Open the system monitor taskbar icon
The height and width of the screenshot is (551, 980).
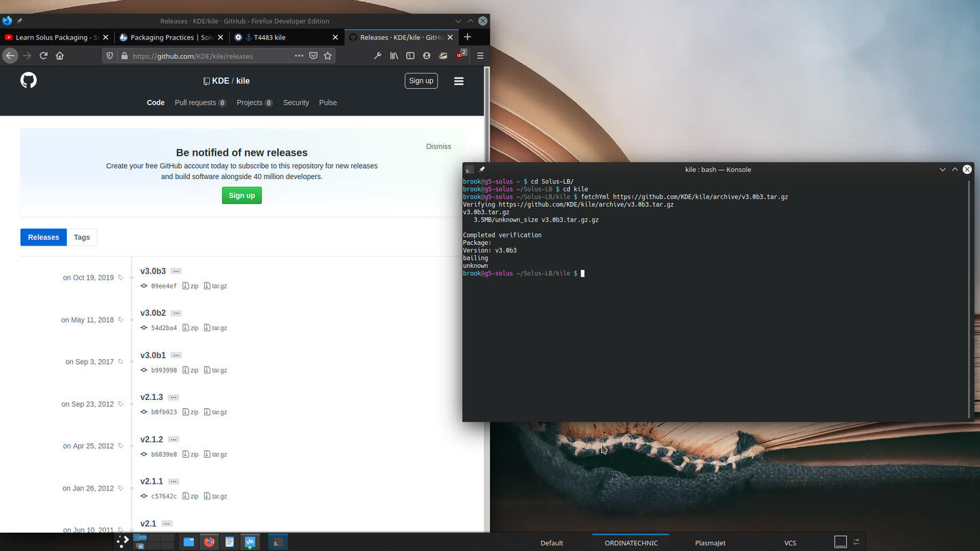point(250,542)
